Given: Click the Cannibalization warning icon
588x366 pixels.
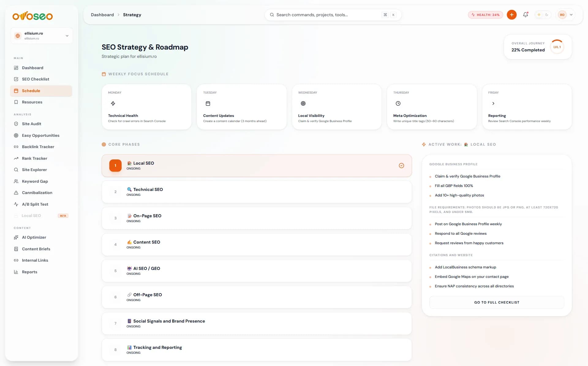Looking at the screenshot, I should (16, 192).
